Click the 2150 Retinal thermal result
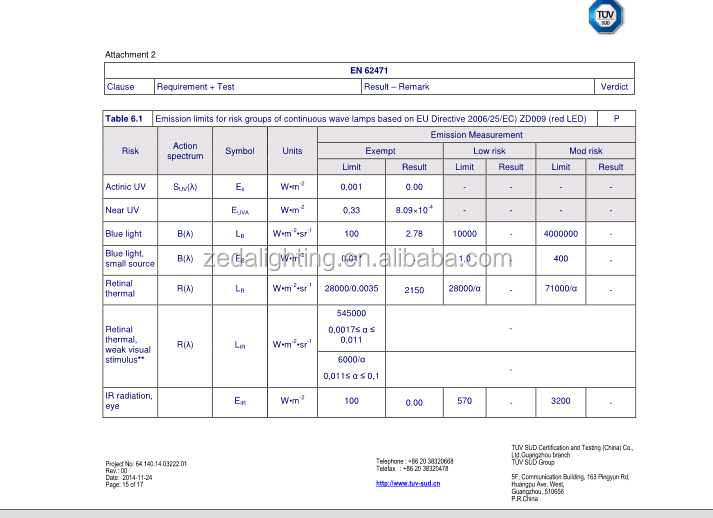 414,290
